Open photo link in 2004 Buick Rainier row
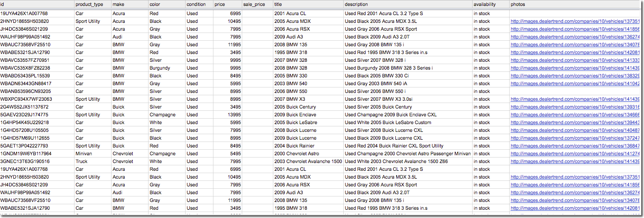644x218 pixels. point(575,146)
